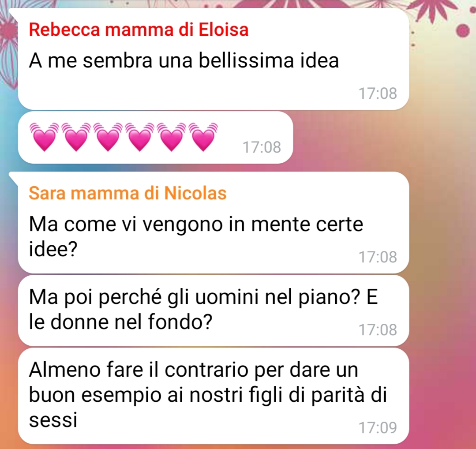476x449 pixels.
Task: Tap the fifth pink heart emoji
Action: click(x=171, y=137)
